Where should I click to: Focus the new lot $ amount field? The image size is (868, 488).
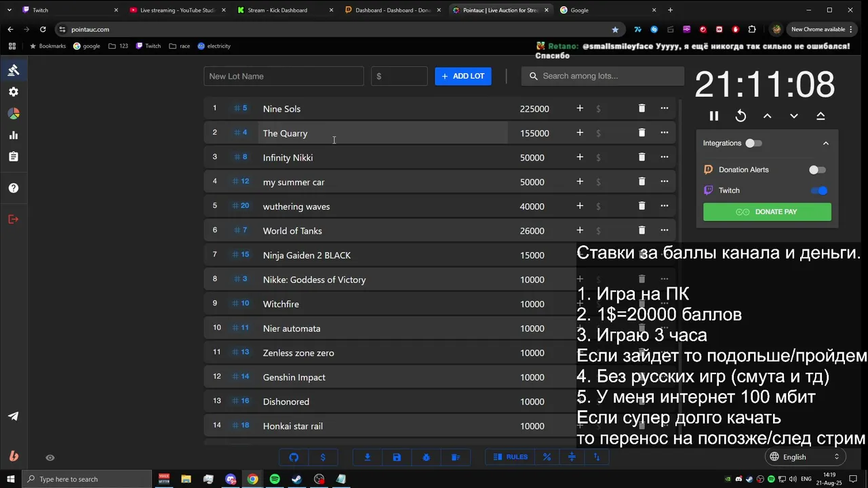coord(399,76)
